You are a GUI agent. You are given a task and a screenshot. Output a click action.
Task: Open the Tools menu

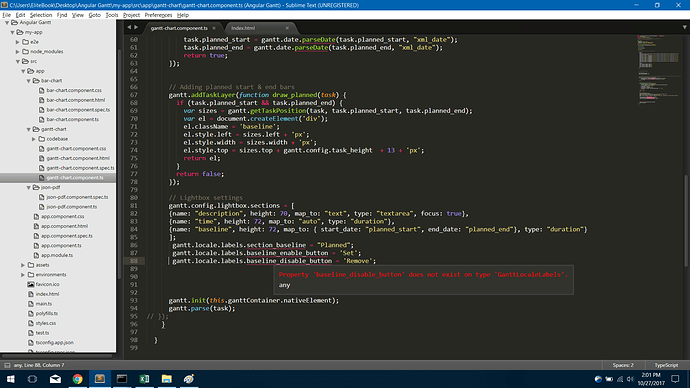[112, 15]
